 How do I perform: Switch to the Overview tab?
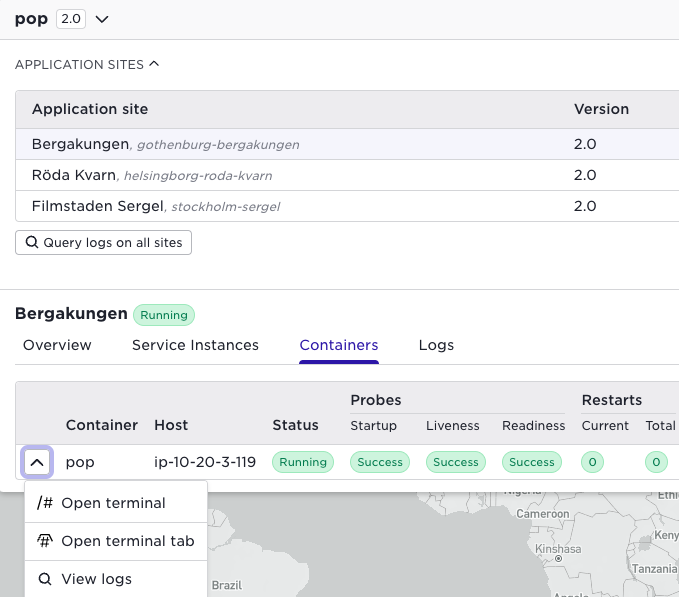tap(57, 345)
